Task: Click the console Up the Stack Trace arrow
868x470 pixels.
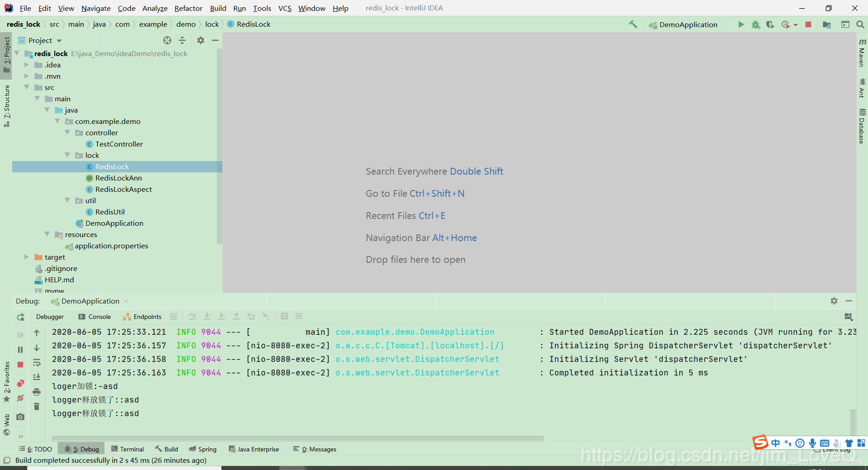Action: coord(37,333)
